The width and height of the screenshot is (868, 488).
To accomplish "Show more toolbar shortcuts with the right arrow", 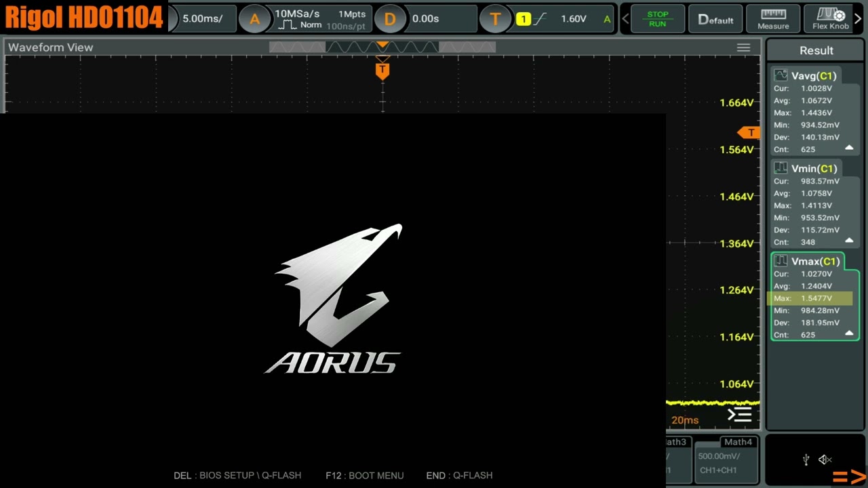I will [858, 19].
